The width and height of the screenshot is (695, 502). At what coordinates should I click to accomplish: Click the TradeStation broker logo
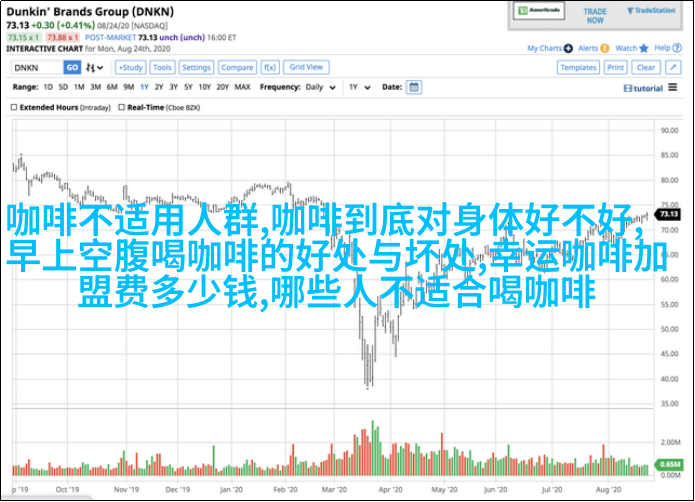pos(651,11)
